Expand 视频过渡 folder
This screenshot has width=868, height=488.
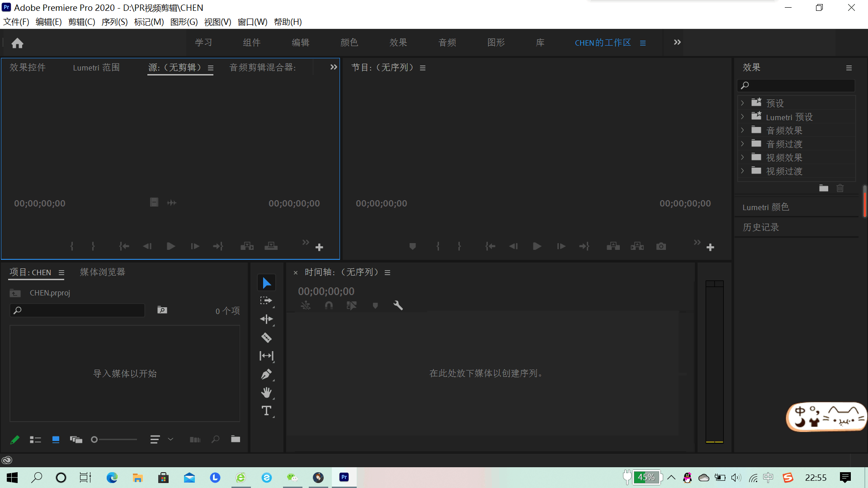742,171
